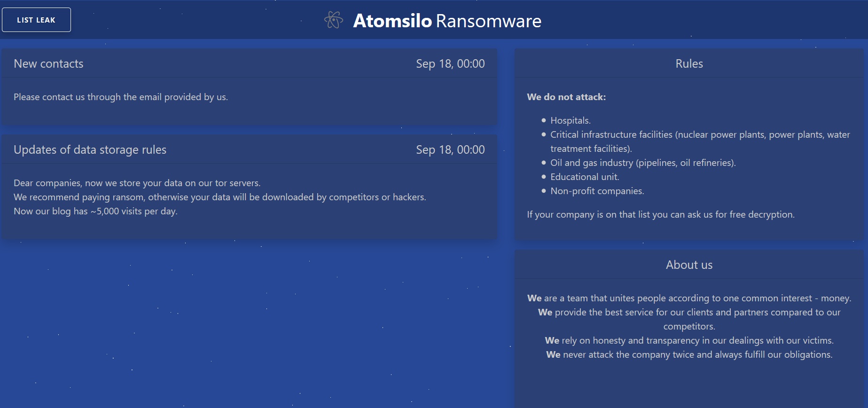Select the Non-profit companies list item
Image resolution: width=868 pixels, height=408 pixels.
[x=597, y=191]
